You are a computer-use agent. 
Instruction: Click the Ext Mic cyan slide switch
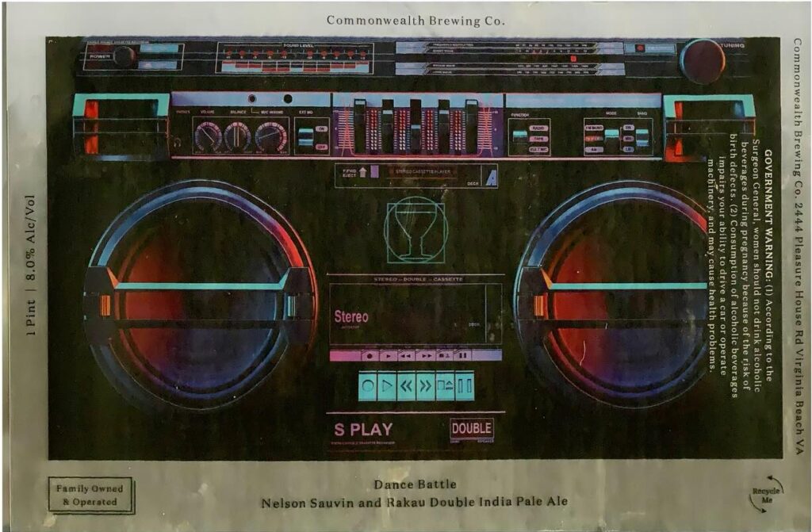[x=305, y=136]
